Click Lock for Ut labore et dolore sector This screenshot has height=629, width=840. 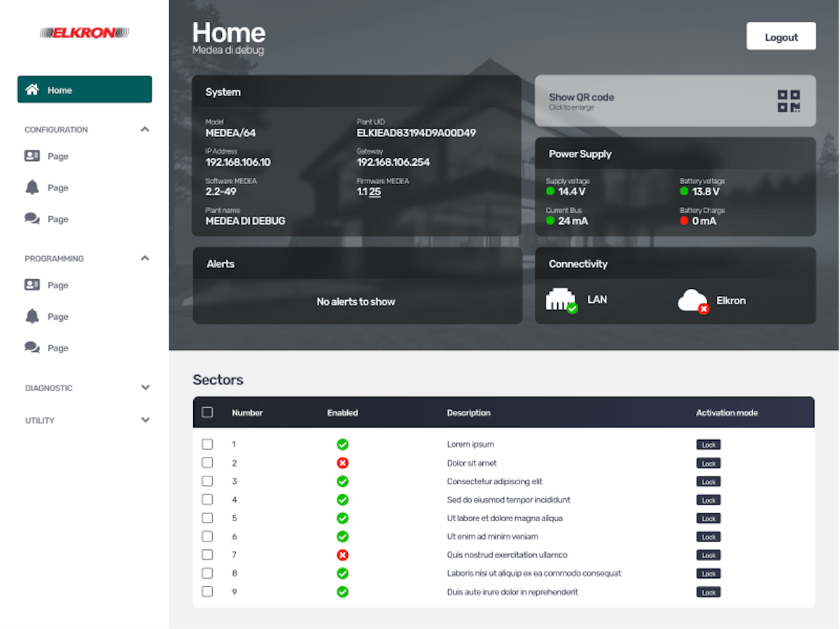tap(708, 518)
